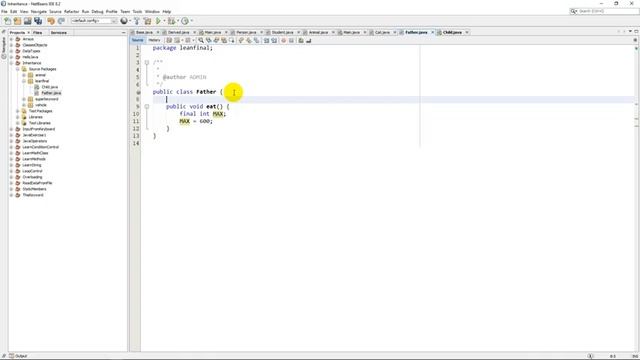Open the Output panel button

18,356
